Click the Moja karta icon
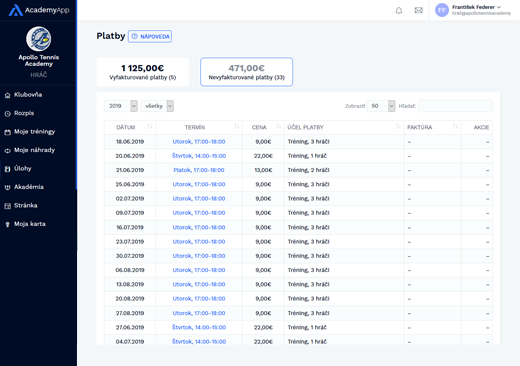 pyautogui.click(x=8, y=224)
